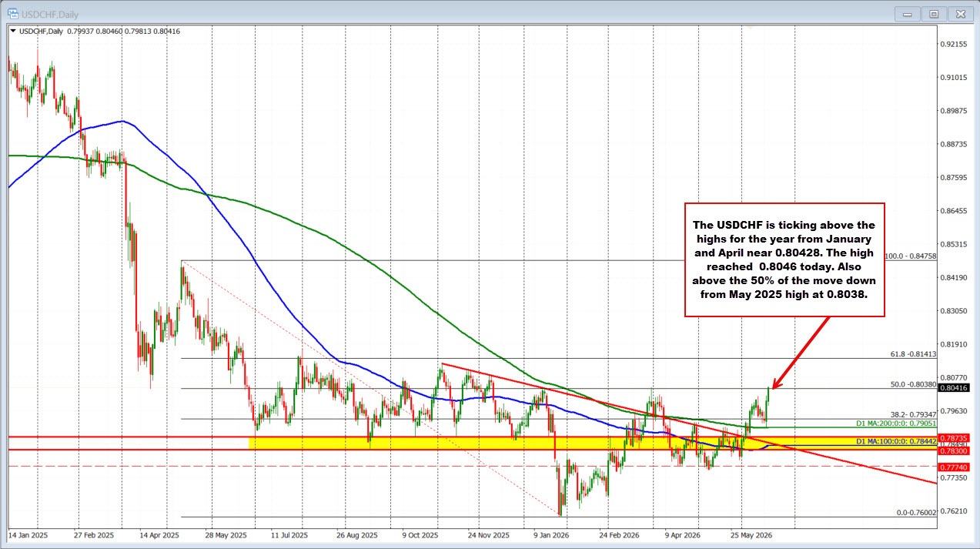
Task: Click the 0.86455 price axis value
Action: 954,211
